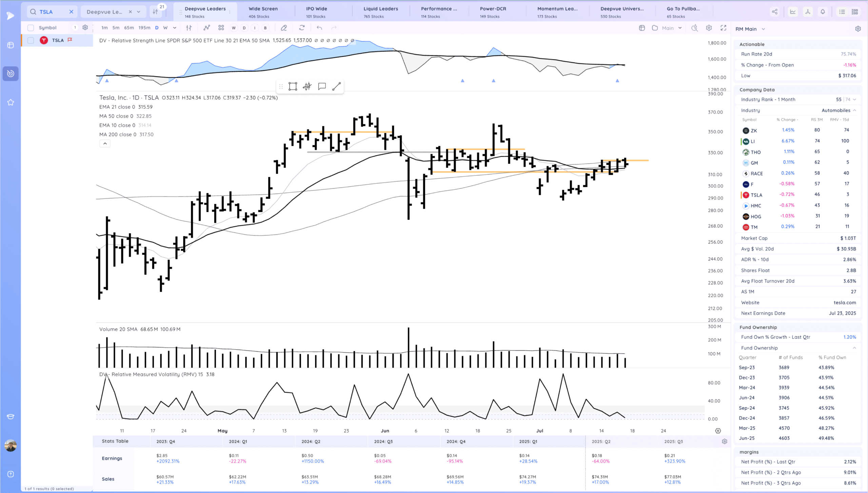This screenshot has height=493, width=868.
Task: Select the 65m timeframe button
Action: point(129,28)
